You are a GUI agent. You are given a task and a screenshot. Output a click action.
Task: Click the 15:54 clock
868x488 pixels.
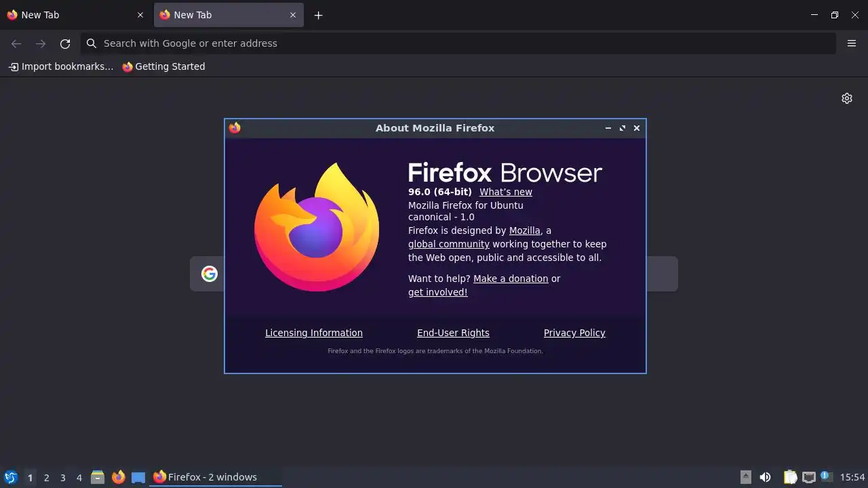[852, 477]
